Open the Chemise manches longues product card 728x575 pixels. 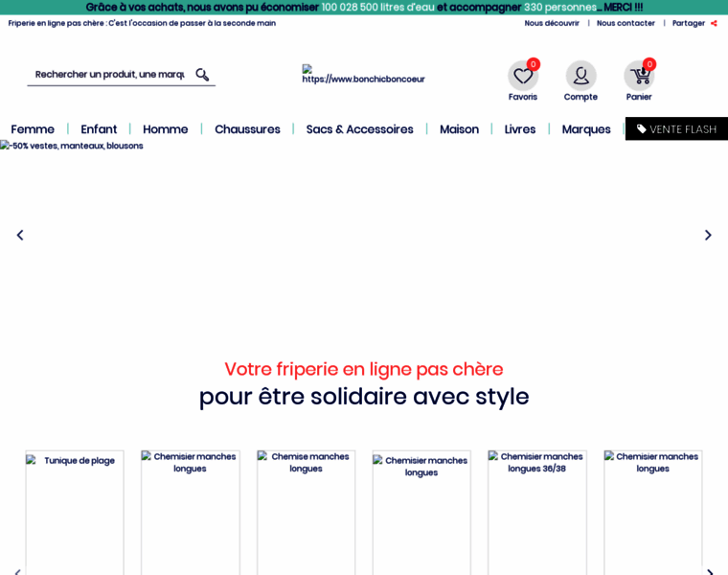(x=306, y=513)
